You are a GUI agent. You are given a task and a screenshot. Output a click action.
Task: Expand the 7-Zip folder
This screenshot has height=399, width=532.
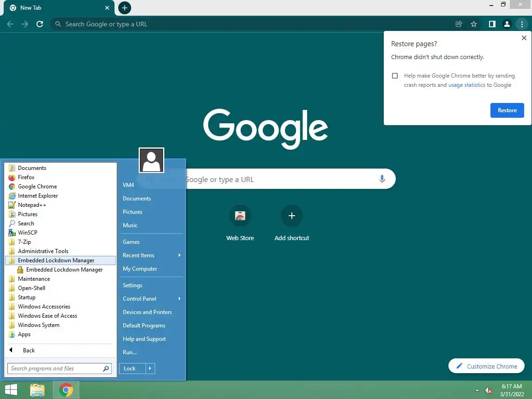pos(61,242)
